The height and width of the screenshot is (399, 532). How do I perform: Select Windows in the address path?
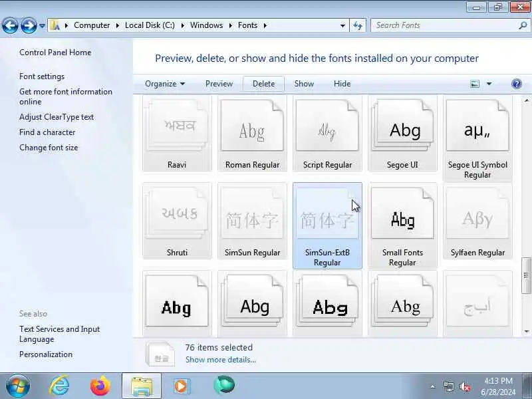pos(206,25)
